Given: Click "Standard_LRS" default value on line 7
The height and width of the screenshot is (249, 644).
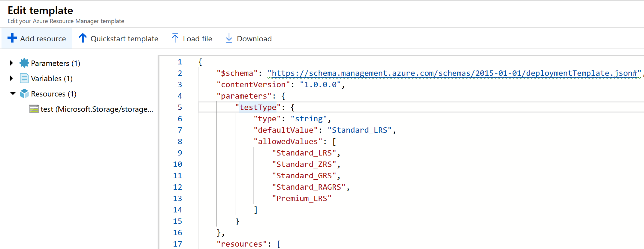Looking at the screenshot, I should click(360, 130).
